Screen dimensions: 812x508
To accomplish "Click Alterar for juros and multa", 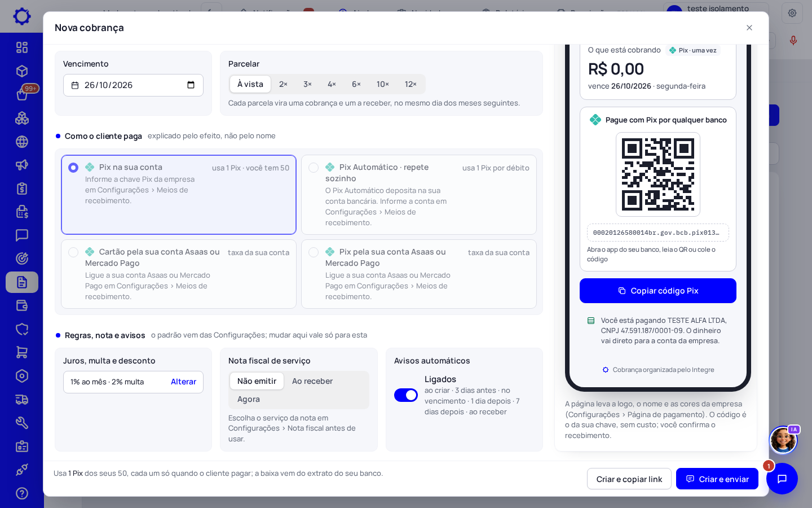I will [x=183, y=382].
